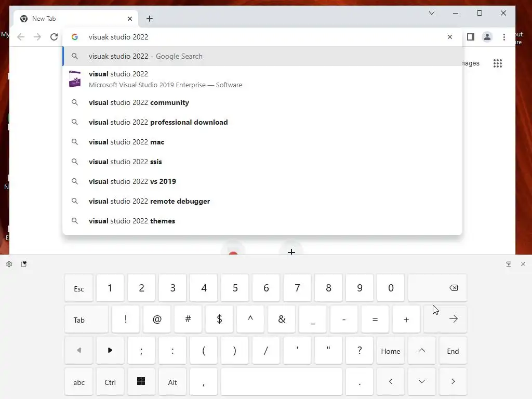This screenshot has height=399, width=532.
Task: Tap the spacebar on touch keyboard
Action: 282,382
